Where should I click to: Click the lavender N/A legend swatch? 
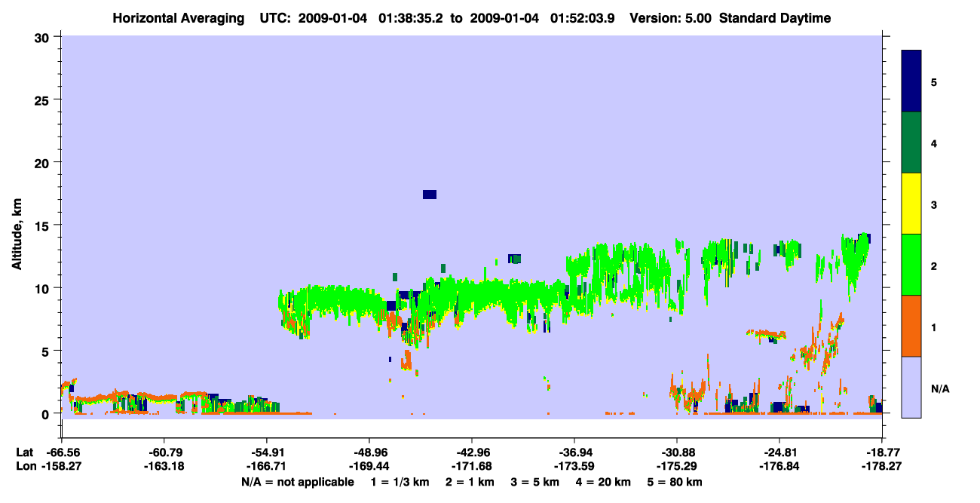point(911,387)
